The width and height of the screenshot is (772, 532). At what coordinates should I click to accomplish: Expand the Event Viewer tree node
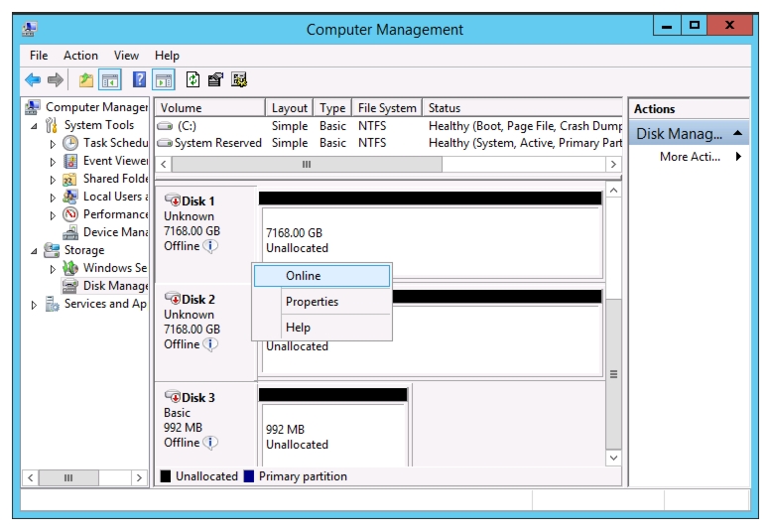(x=53, y=162)
